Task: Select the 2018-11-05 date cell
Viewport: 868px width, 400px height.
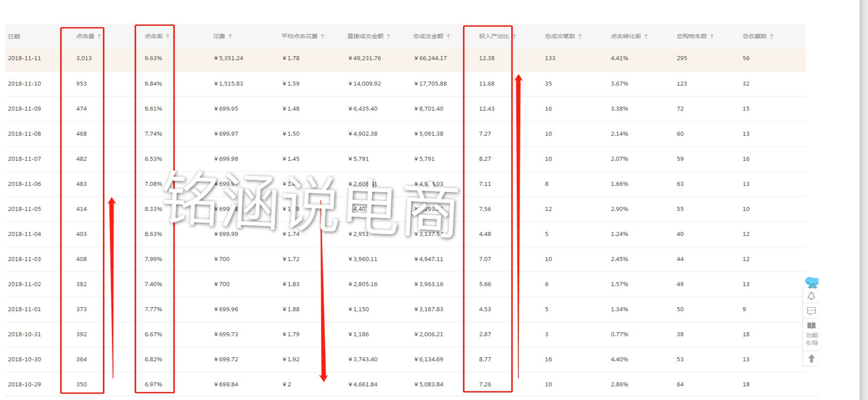Action: click(x=25, y=209)
